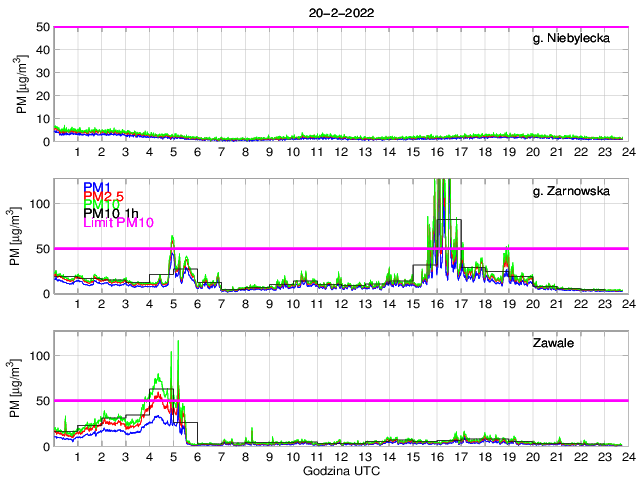Click hour tick 24 on the bottom panel axis
This screenshot has width=640, height=480.
pos(626,457)
